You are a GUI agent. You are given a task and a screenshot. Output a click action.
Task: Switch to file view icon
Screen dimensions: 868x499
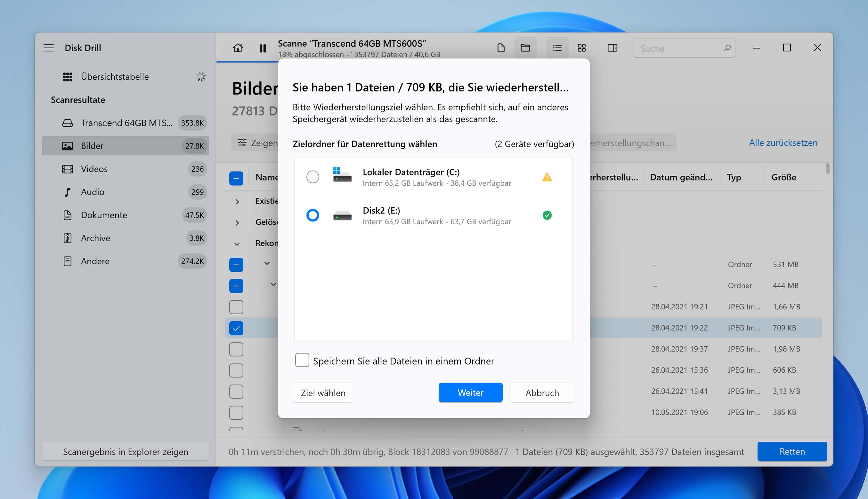tap(501, 48)
